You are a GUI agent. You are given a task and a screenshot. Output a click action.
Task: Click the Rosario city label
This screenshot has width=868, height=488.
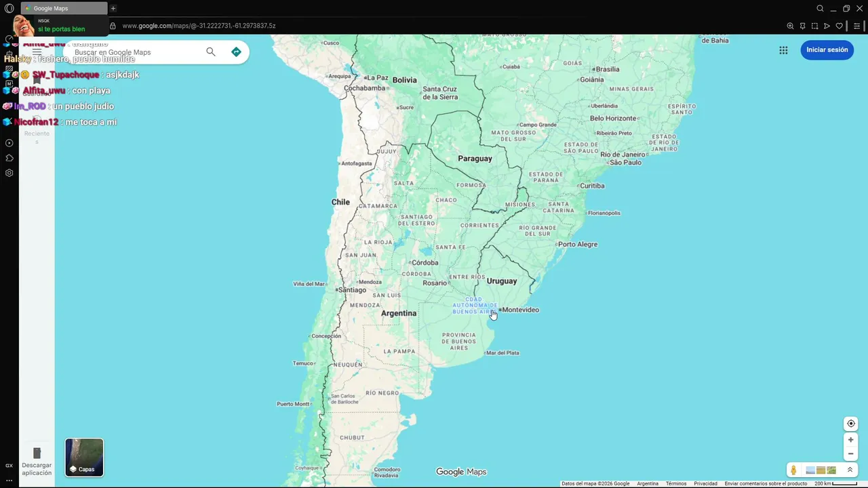[x=435, y=283]
